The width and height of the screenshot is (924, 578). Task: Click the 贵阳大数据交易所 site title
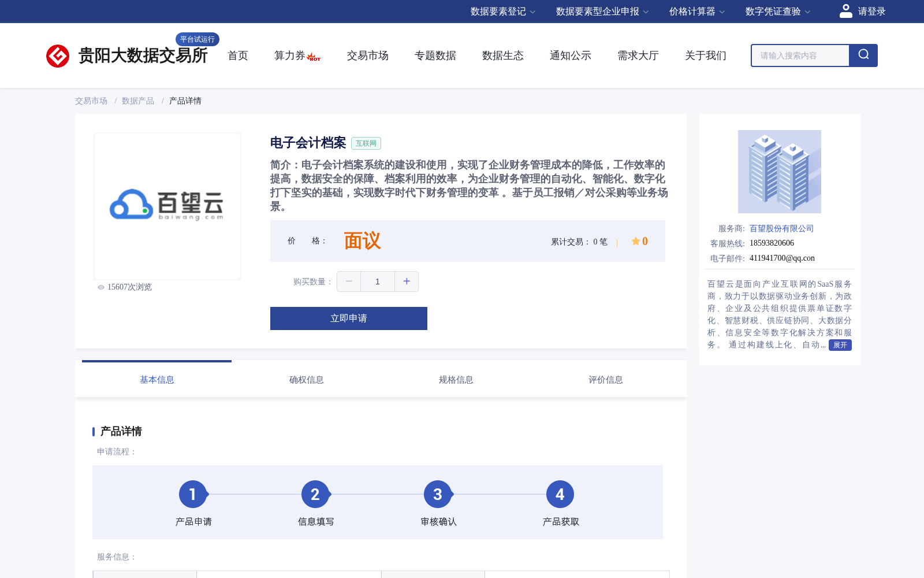click(x=143, y=55)
